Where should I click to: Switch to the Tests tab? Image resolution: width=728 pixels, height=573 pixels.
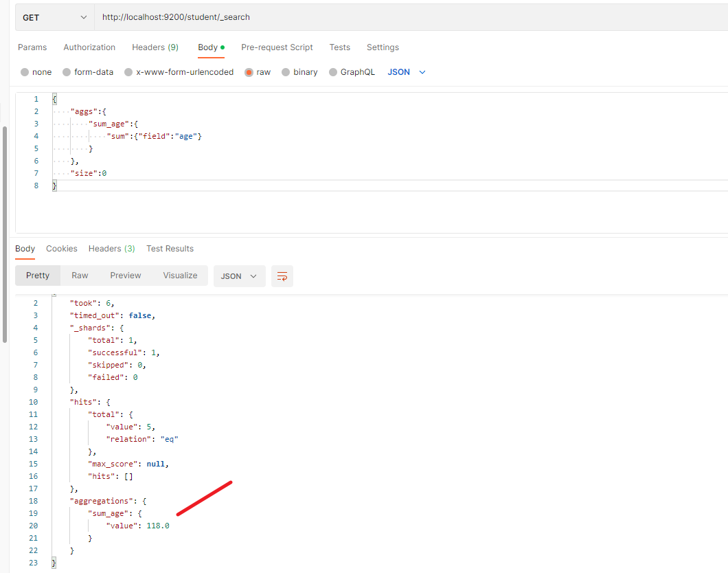[340, 47]
